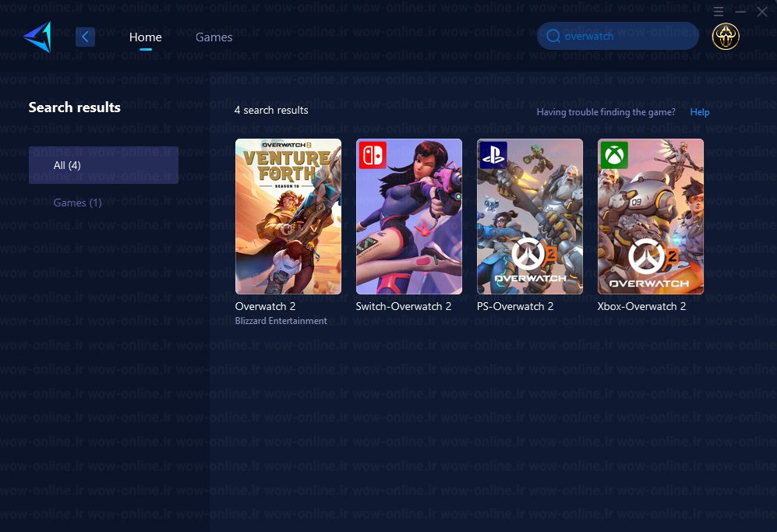Open Overwatch 2 Venture Forth cover

tap(288, 217)
